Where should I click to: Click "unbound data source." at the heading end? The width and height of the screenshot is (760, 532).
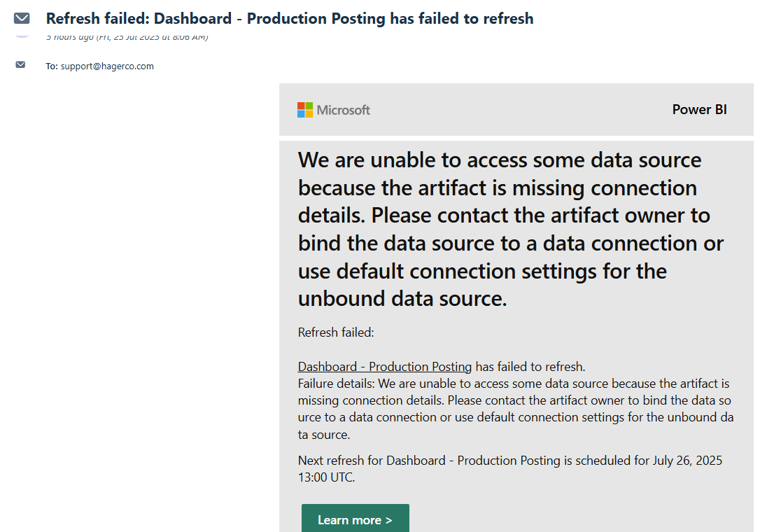402,299
